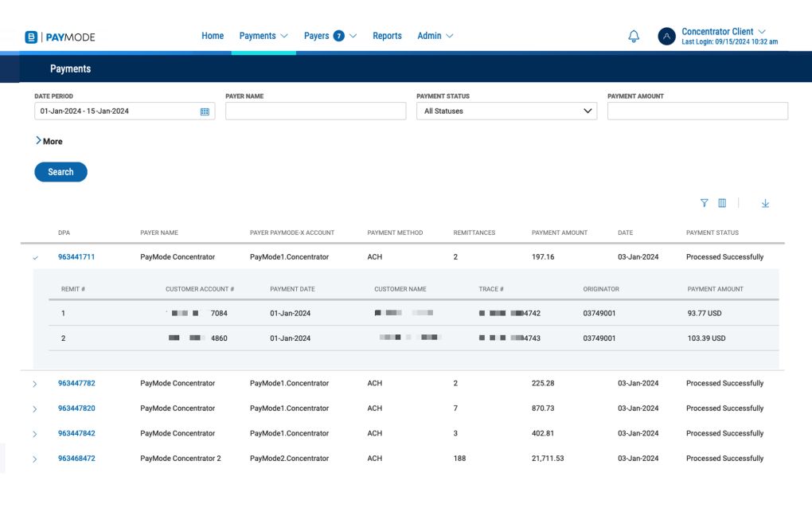
Task: Click the download arrow icon
Action: point(765,204)
